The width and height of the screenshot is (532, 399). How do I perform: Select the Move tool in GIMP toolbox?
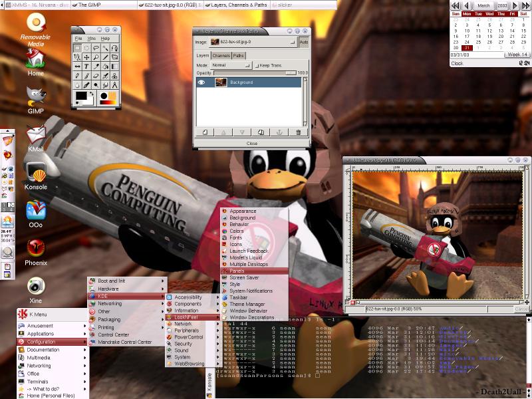pos(86,57)
